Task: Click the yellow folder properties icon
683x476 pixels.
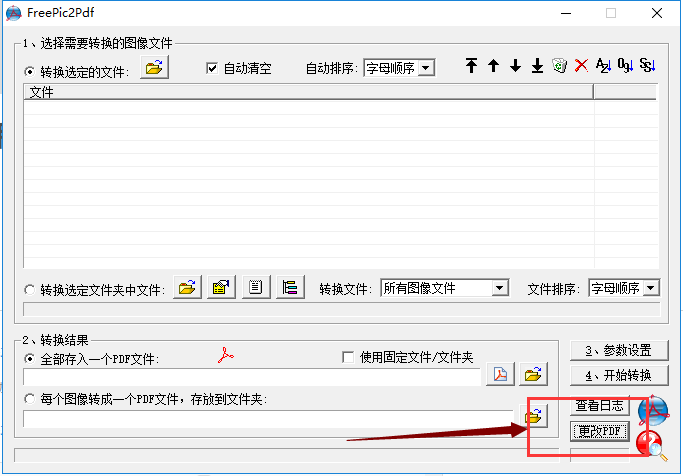Action: [221, 287]
